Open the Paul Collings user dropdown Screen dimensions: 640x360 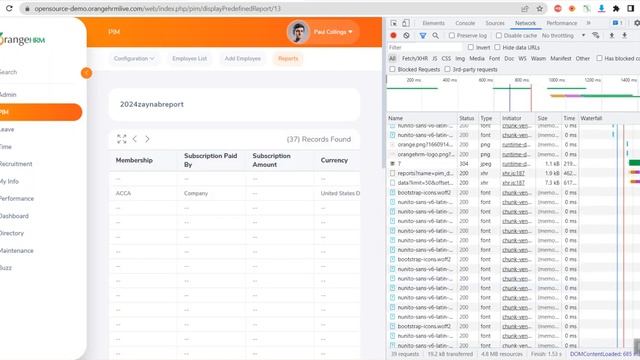[x=333, y=32]
